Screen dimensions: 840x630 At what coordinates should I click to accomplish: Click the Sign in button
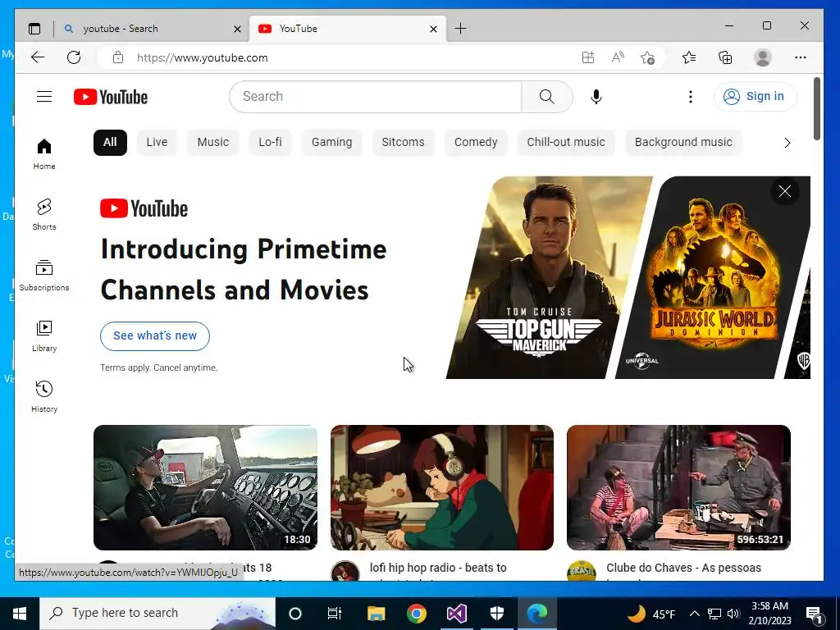pos(755,97)
